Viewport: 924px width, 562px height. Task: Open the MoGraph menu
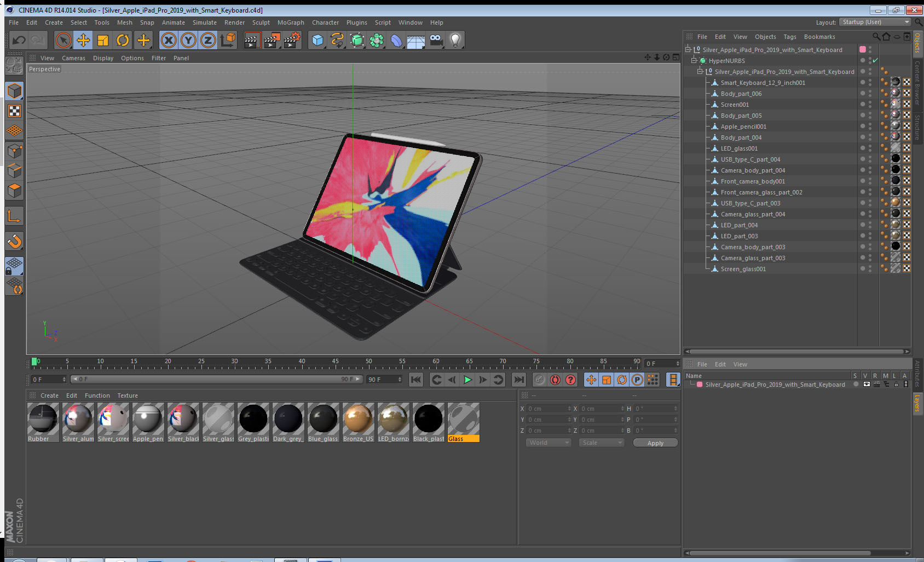pos(290,22)
